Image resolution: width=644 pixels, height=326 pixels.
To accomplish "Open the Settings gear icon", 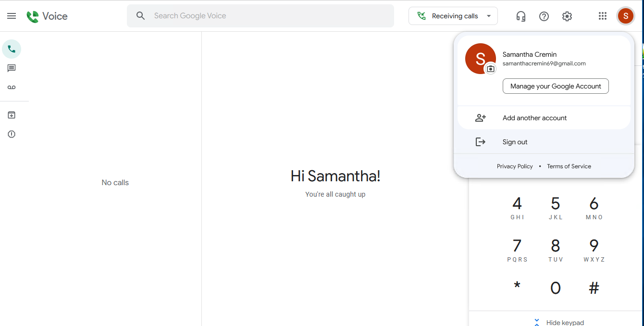I will pyautogui.click(x=567, y=16).
